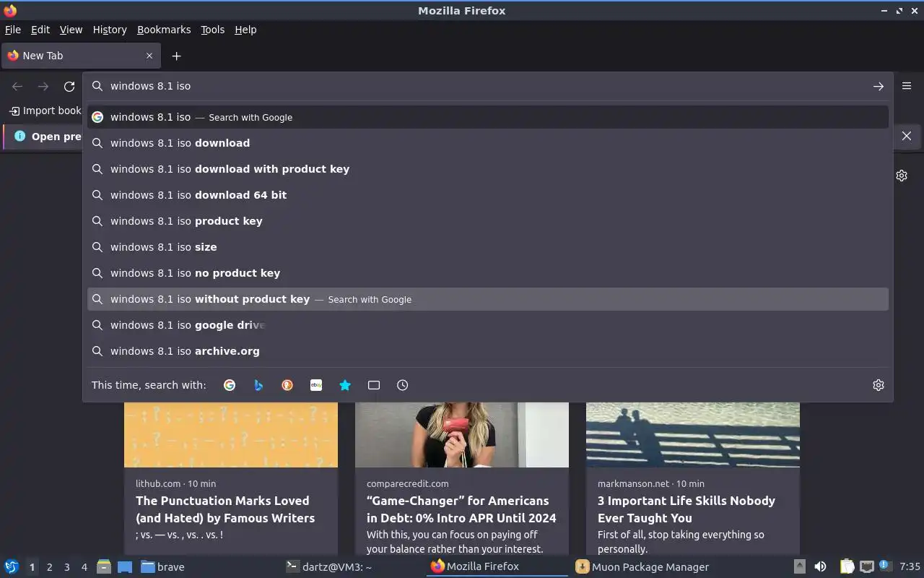924x578 pixels.
Task: Select suggestion 'windows 8.1 iso no product key'
Action: 488,273
